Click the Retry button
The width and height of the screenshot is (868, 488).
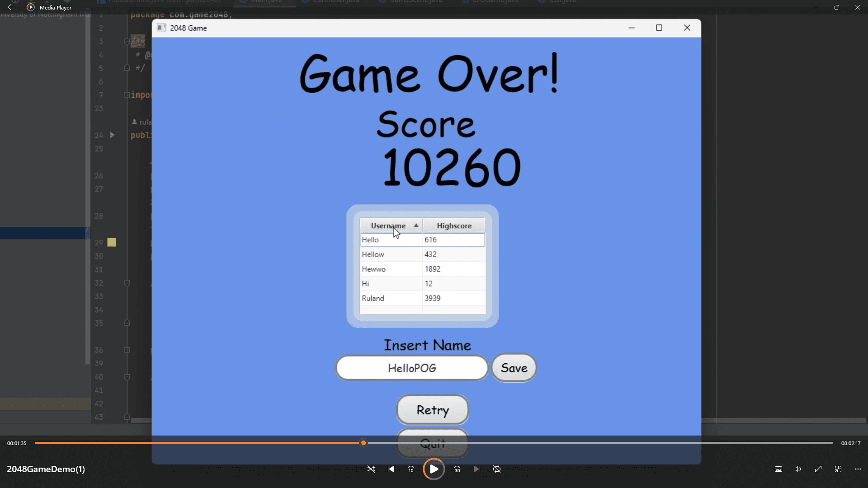(x=433, y=410)
